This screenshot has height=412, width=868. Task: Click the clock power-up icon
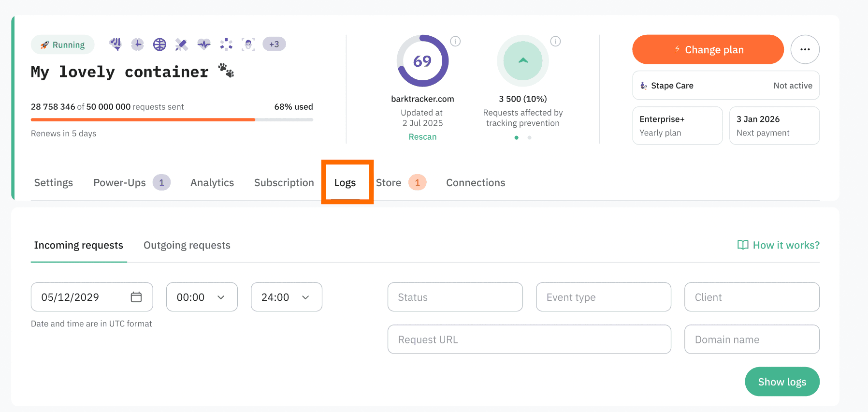click(x=137, y=44)
